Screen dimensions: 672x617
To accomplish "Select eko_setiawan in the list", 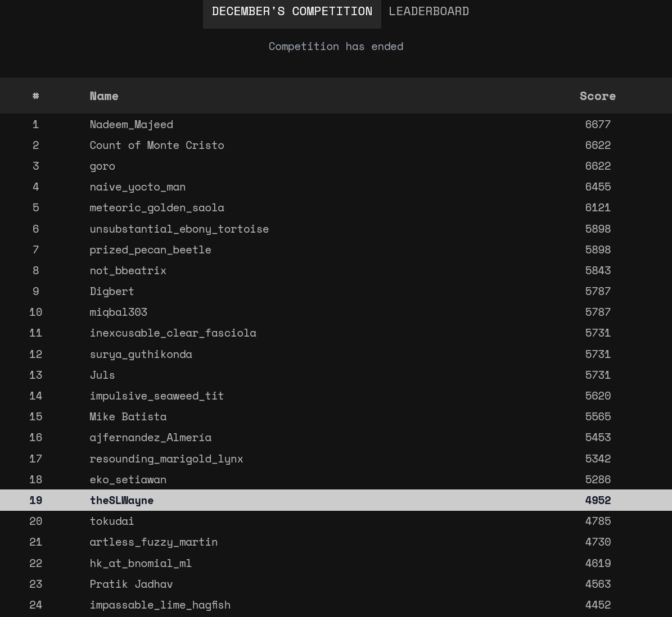I will coord(128,479).
